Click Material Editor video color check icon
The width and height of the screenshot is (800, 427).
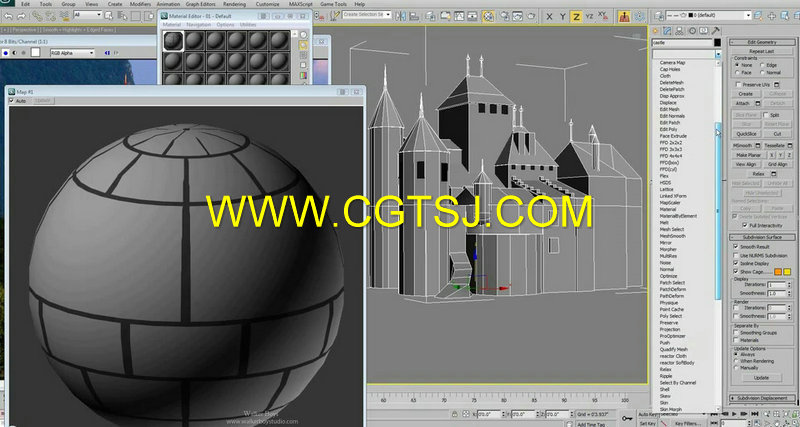[x=304, y=76]
